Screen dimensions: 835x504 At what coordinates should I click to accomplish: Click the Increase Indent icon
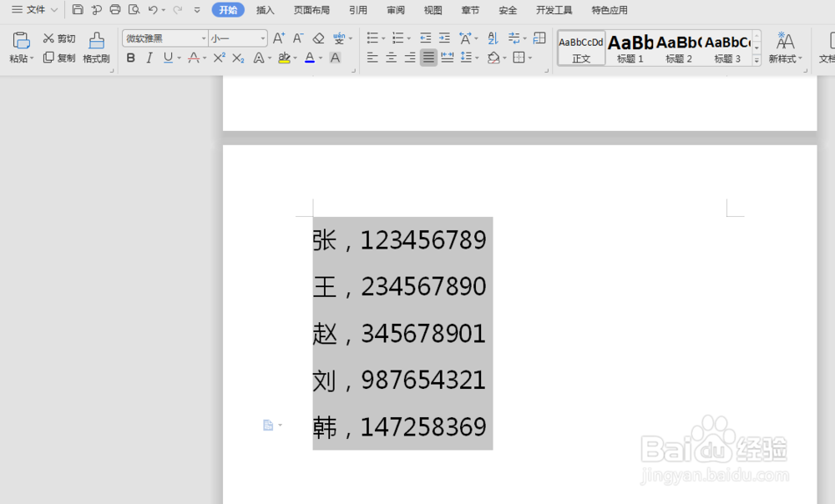(x=444, y=38)
